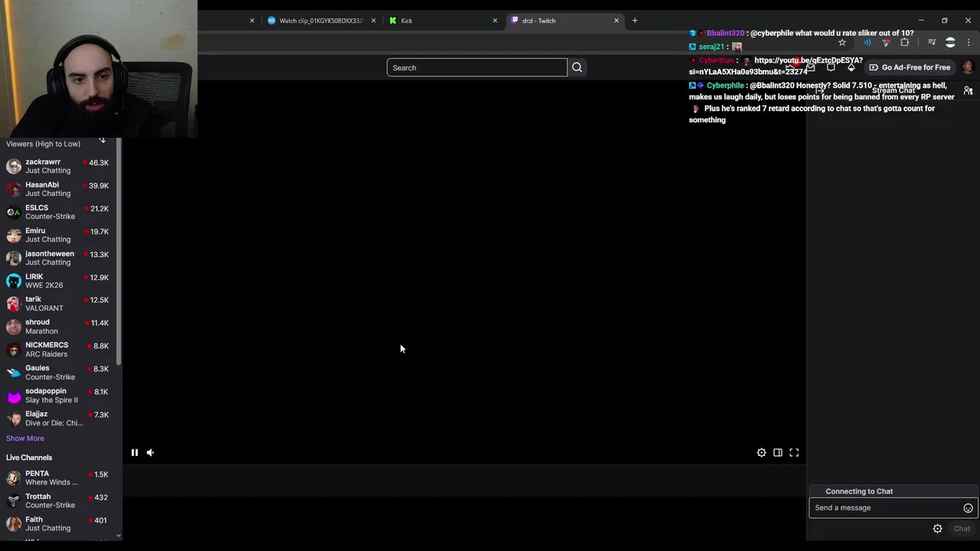
Task: Bookmark this page with the star icon
Action: click(x=842, y=42)
